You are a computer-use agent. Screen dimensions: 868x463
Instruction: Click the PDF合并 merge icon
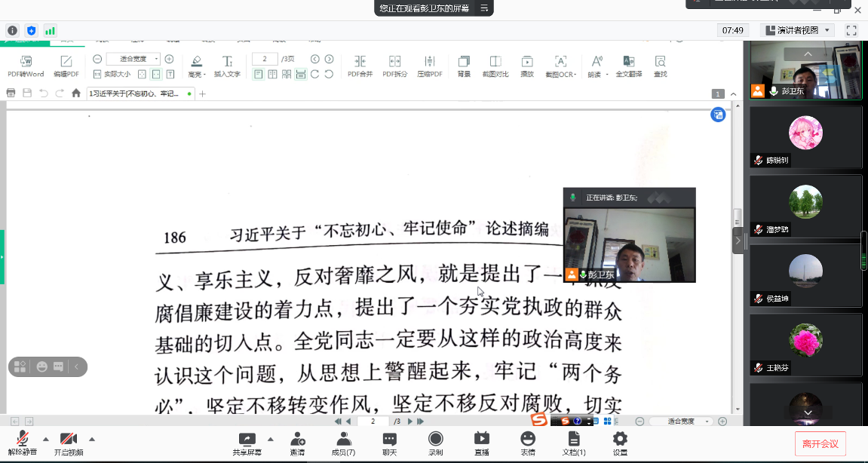(360, 63)
